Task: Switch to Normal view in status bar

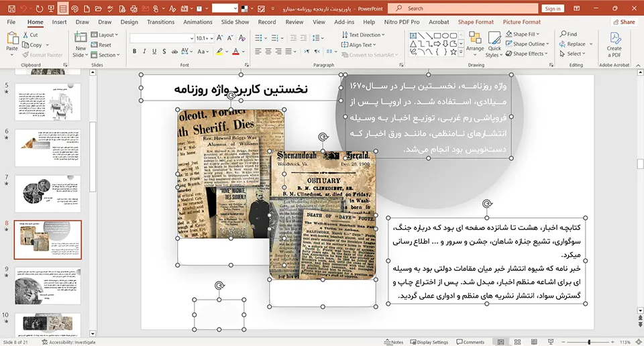Action: (500, 342)
